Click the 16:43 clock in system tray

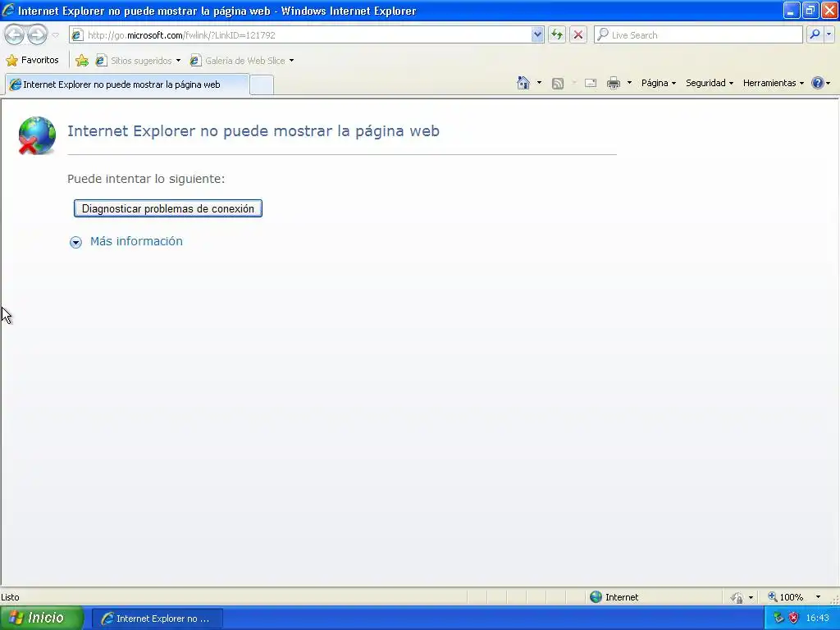[x=818, y=619]
